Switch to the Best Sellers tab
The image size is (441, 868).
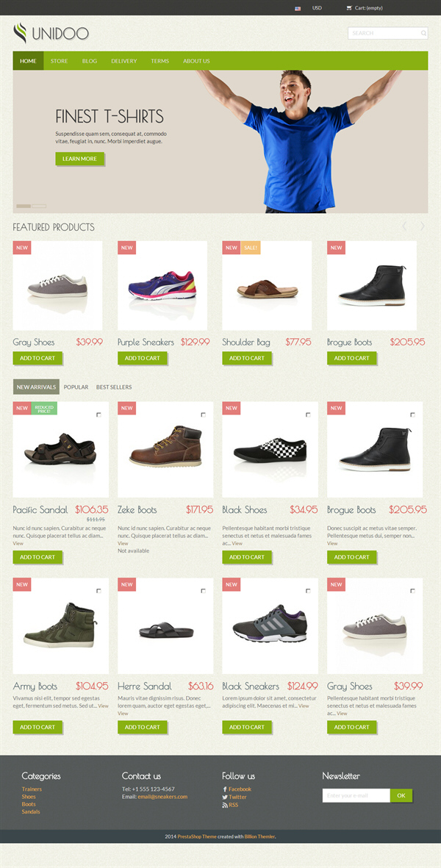coord(114,387)
